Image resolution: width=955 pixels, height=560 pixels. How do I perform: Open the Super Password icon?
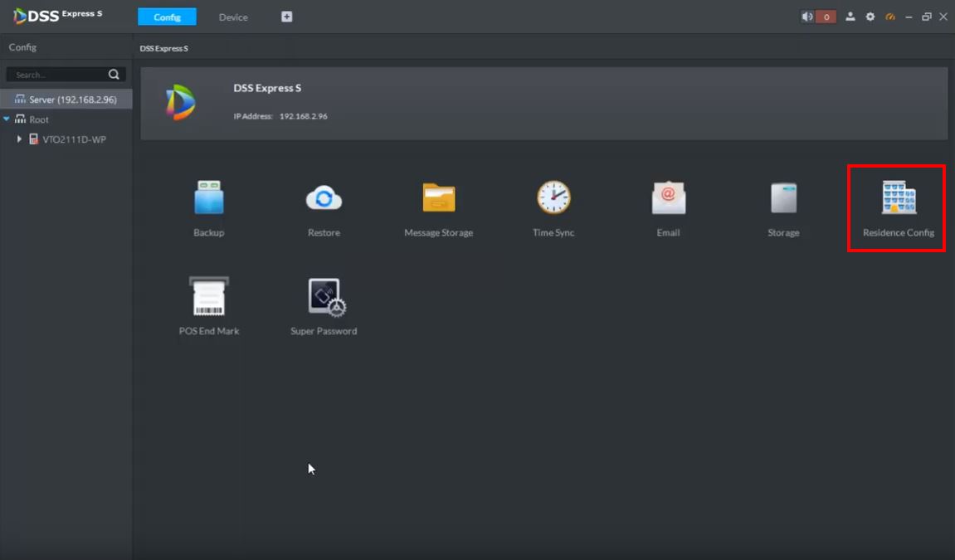click(326, 297)
